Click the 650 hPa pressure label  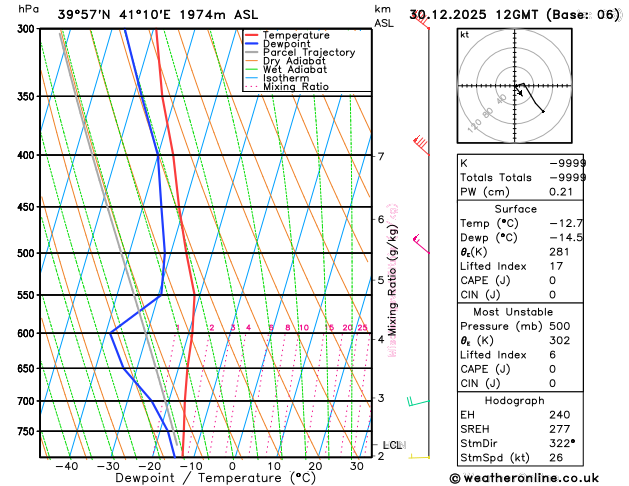tap(28, 369)
